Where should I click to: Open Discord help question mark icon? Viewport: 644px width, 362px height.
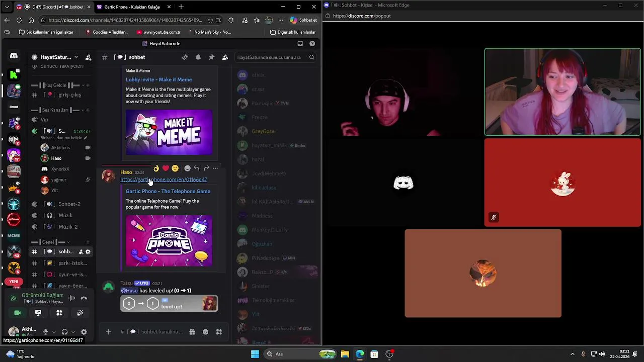click(x=312, y=44)
